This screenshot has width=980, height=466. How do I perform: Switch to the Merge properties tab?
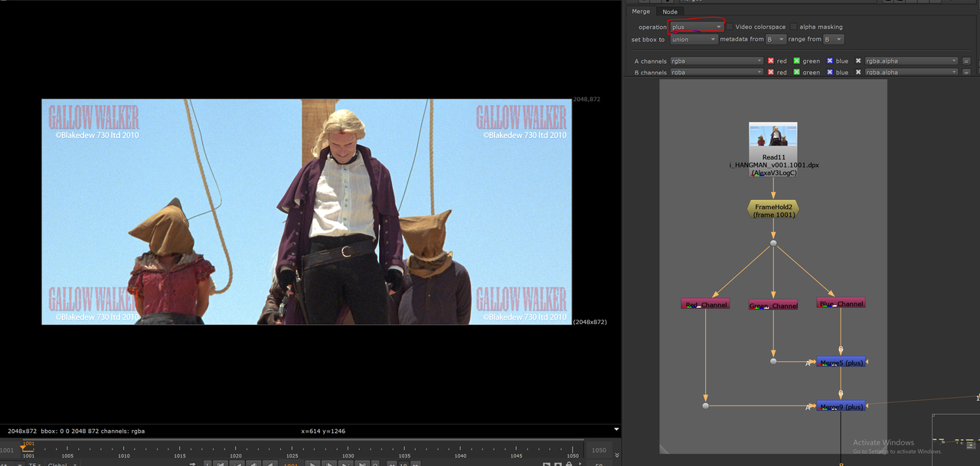641,11
